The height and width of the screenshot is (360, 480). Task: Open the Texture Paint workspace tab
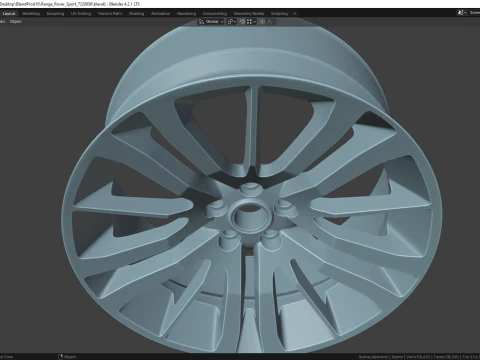[x=110, y=14]
